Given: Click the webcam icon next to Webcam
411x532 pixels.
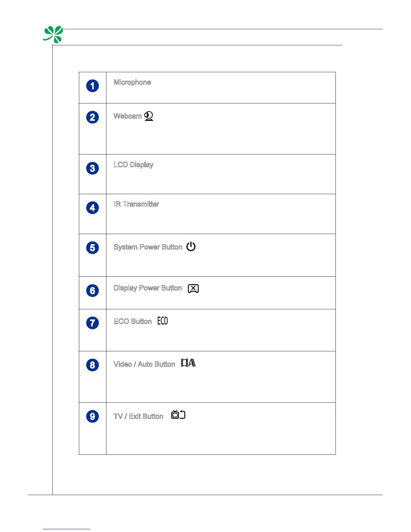Looking at the screenshot, I should coord(149,116).
